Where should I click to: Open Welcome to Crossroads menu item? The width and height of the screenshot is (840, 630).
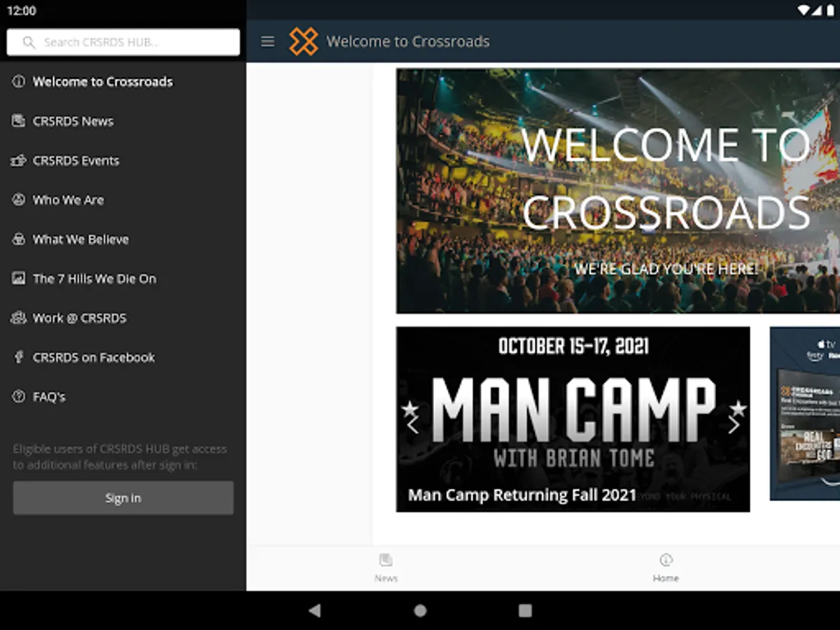[x=123, y=82]
